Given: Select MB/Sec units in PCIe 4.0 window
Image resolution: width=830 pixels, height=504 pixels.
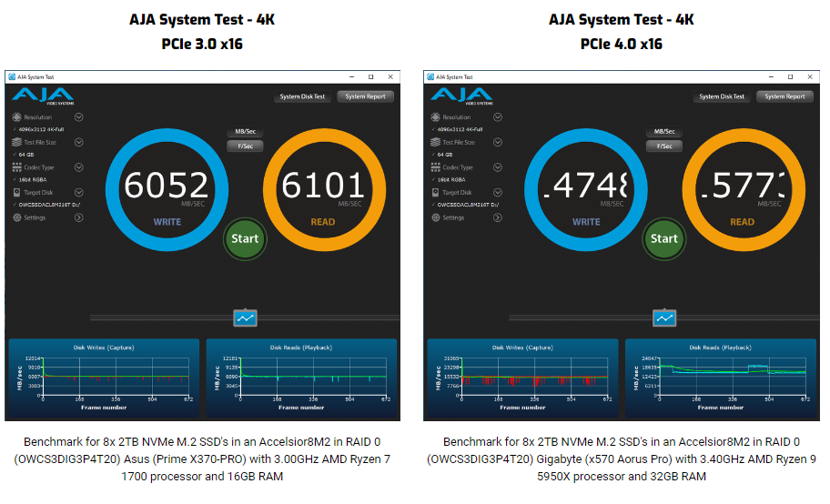Looking at the screenshot, I should tap(664, 131).
